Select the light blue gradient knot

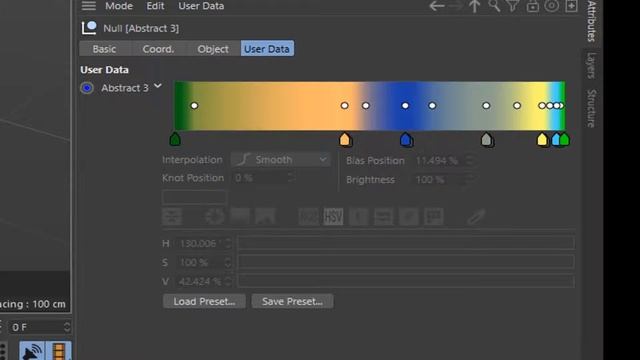coord(556,139)
